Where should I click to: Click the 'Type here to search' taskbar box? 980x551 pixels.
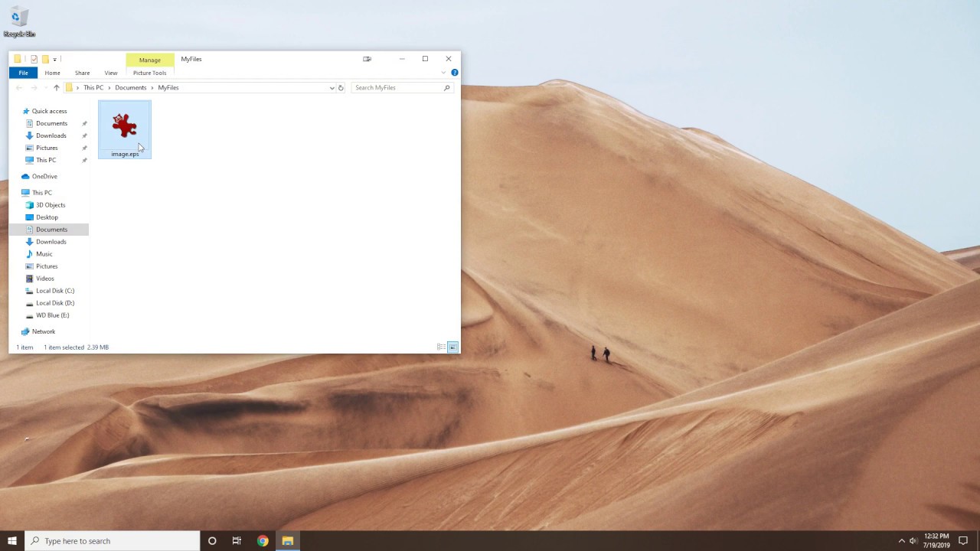113,541
